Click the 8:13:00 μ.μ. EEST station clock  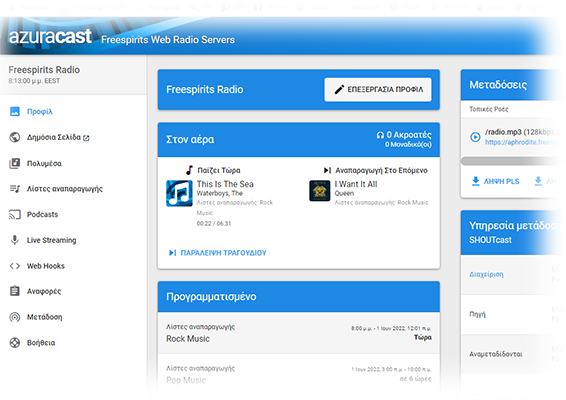pyautogui.click(x=34, y=81)
